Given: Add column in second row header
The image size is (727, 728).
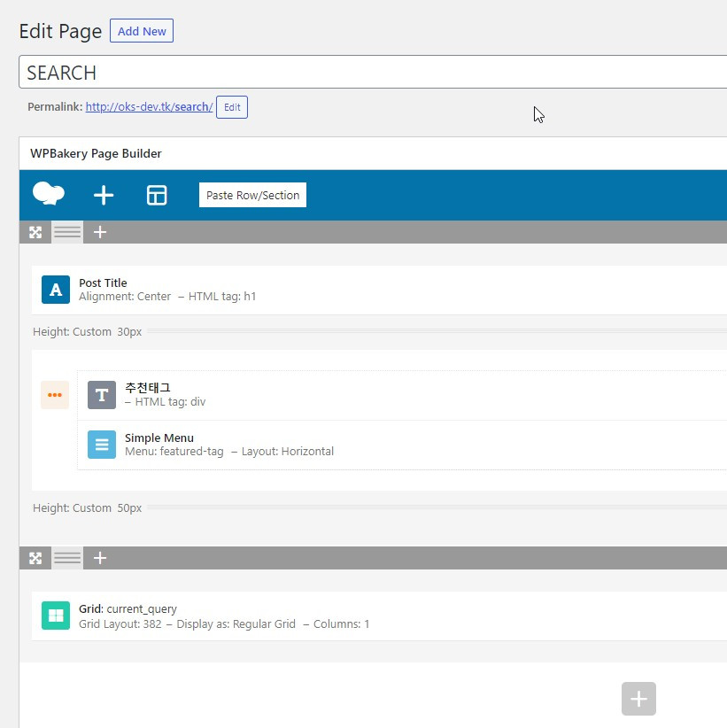Looking at the screenshot, I should pyautogui.click(x=100, y=558).
